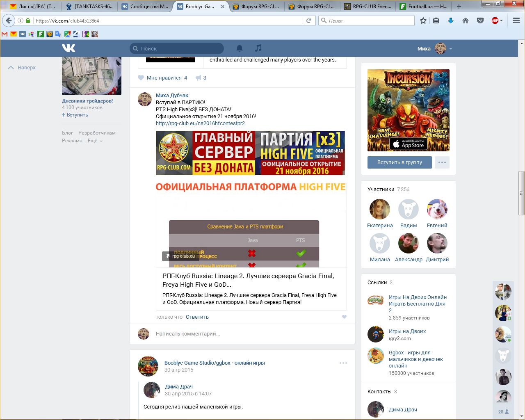Open VK music note player
The image size is (525, 420).
258,48
